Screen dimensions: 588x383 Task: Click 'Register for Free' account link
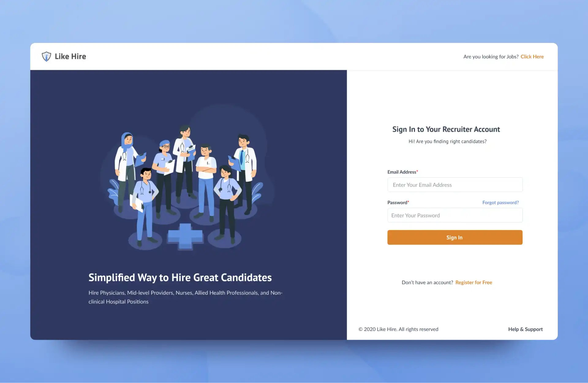coord(473,282)
